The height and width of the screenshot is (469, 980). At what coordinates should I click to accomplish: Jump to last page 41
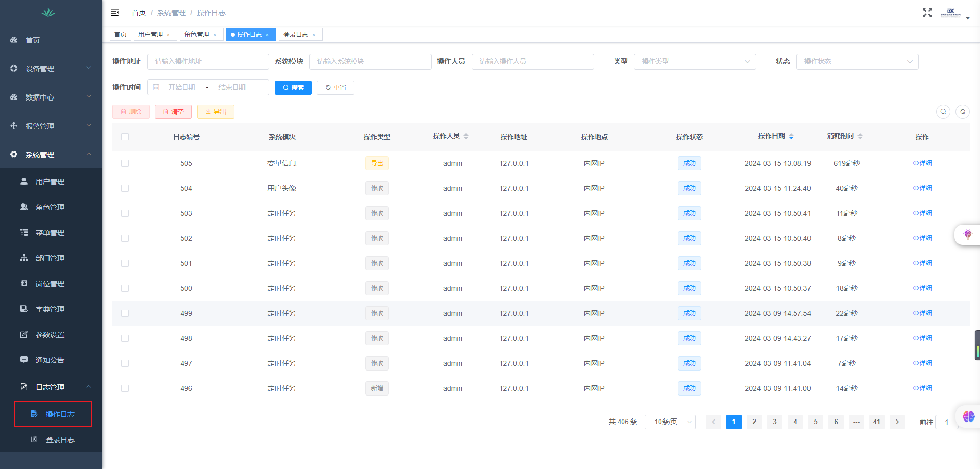(877, 422)
